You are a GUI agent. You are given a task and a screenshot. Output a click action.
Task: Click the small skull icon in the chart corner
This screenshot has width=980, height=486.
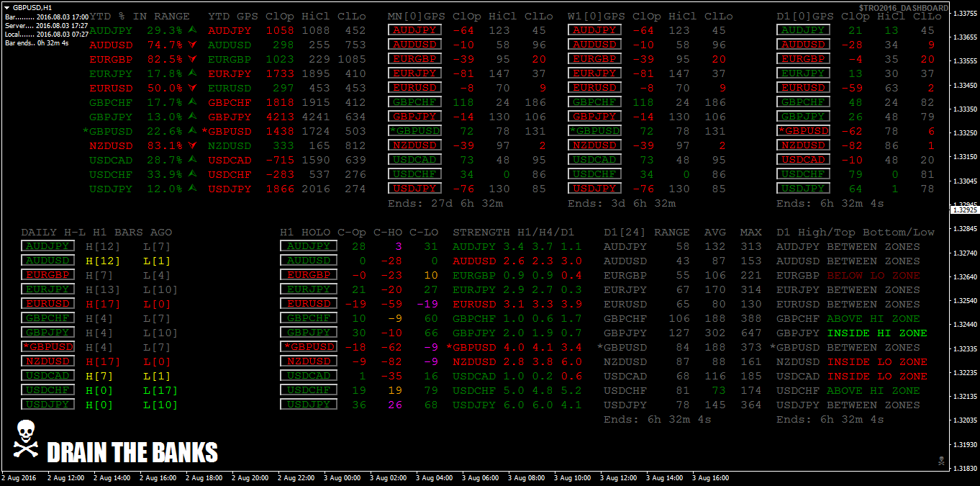[x=940, y=459]
